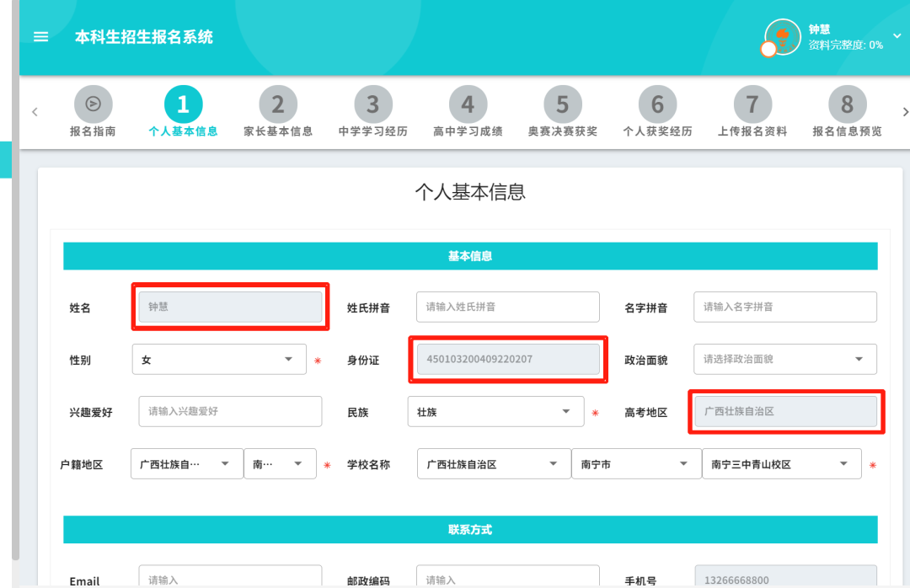This screenshot has width=910, height=588.
Task: Open the 性别 dropdown
Action: [x=219, y=360]
